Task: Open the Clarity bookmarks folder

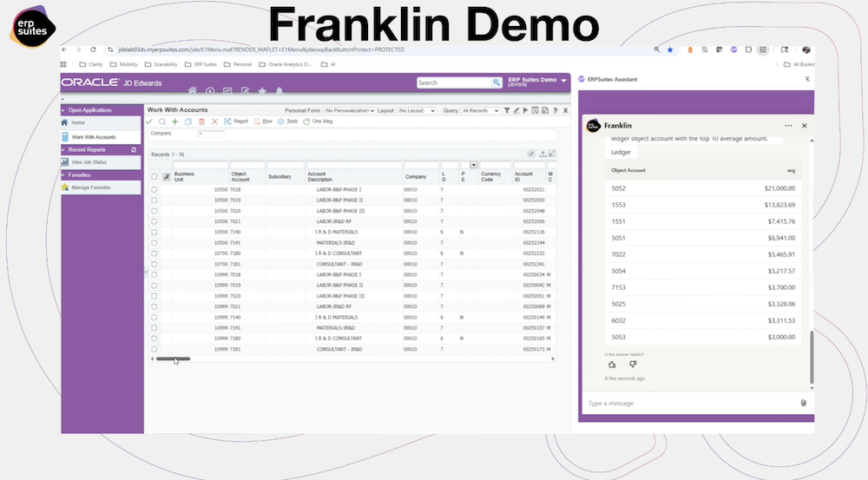Action: pos(91,64)
